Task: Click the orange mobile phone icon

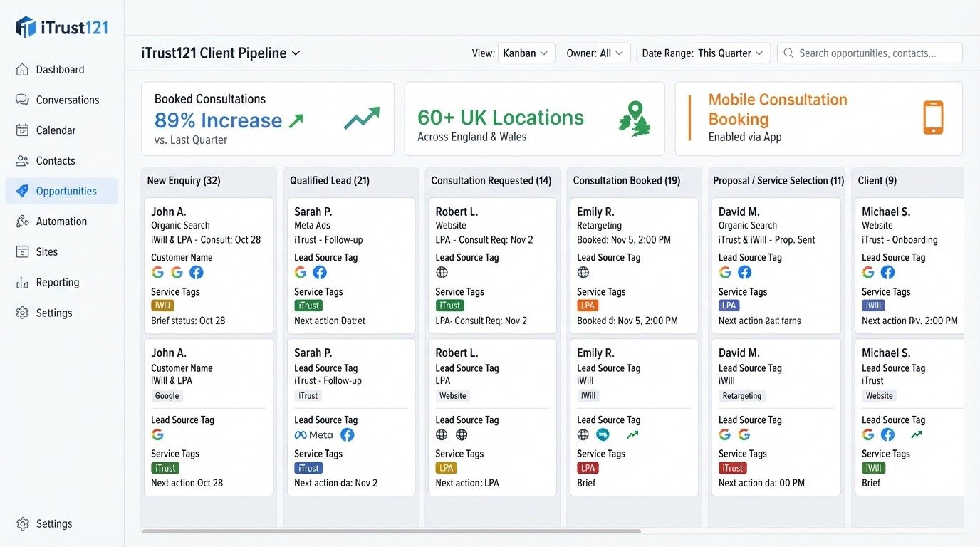Action: pyautogui.click(x=933, y=118)
